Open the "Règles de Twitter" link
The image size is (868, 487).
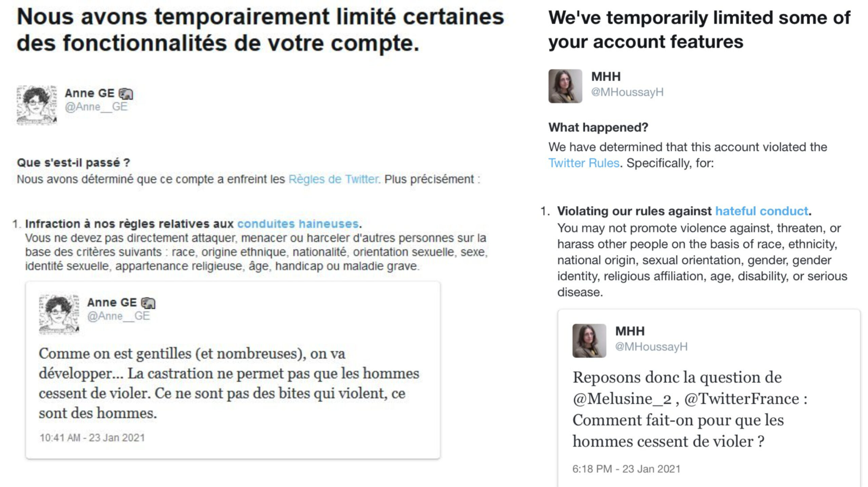[334, 179]
